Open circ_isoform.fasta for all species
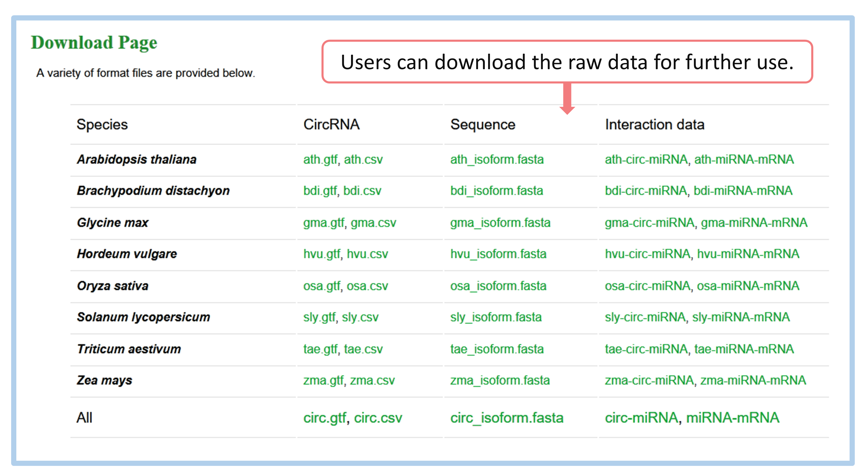The image size is (868, 476). (506, 418)
